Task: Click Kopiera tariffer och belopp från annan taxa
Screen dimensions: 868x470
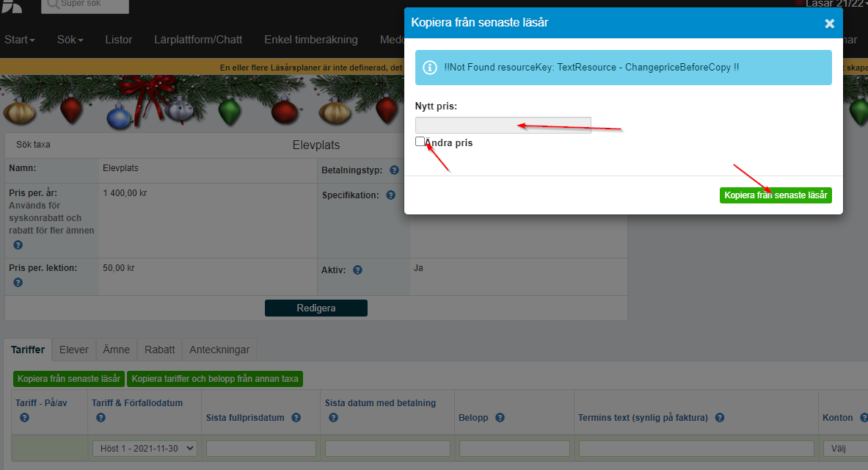Action: tap(215, 378)
